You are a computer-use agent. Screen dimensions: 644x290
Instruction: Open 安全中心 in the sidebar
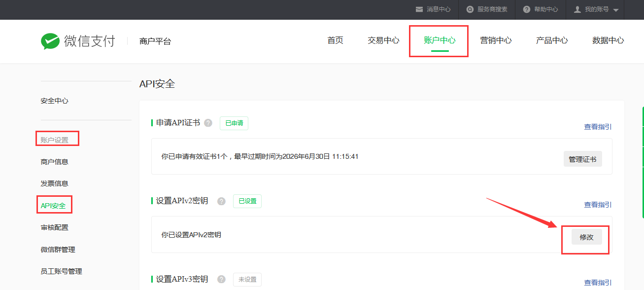pos(54,101)
